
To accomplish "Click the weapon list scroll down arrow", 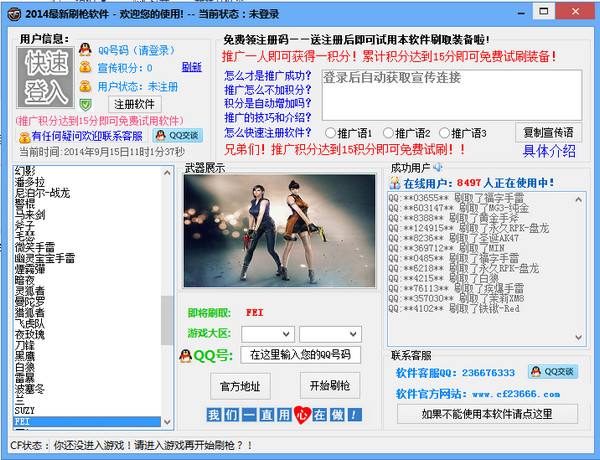I will 167,422.
